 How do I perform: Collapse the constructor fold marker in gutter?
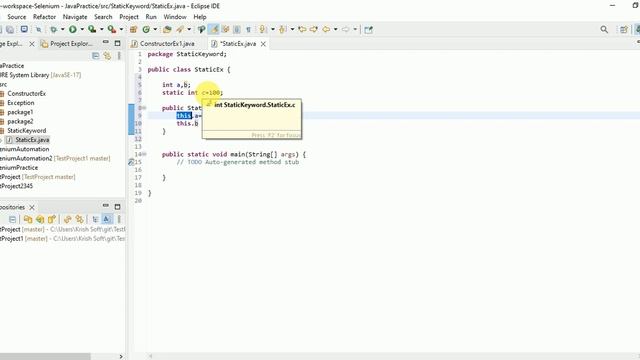[x=144, y=108]
